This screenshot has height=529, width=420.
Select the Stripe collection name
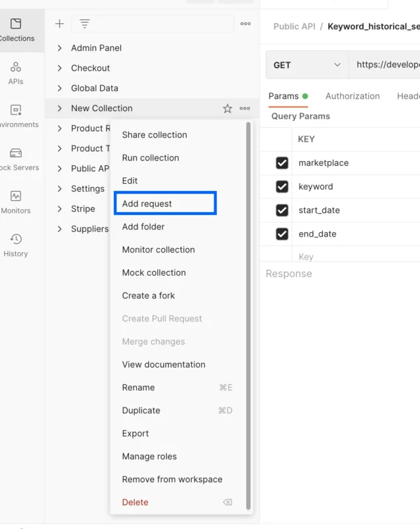pyautogui.click(x=83, y=209)
